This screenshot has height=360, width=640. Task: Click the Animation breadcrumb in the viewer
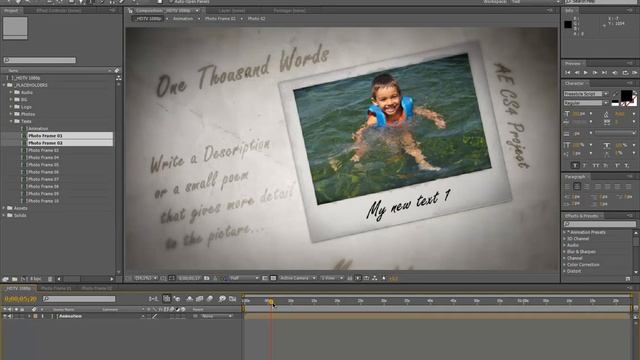(x=183, y=19)
